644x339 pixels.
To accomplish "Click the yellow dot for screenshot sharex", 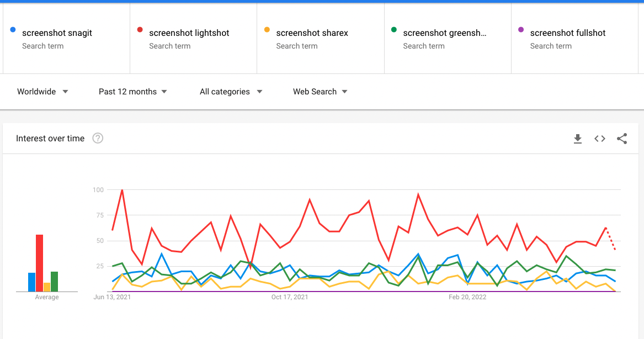I will point(267,30).
